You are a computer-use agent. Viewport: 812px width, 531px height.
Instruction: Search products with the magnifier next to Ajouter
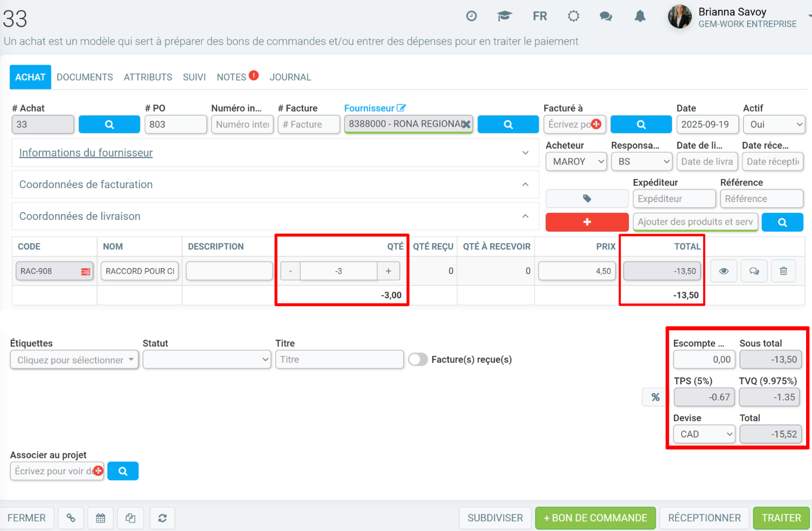click(783, 222)
